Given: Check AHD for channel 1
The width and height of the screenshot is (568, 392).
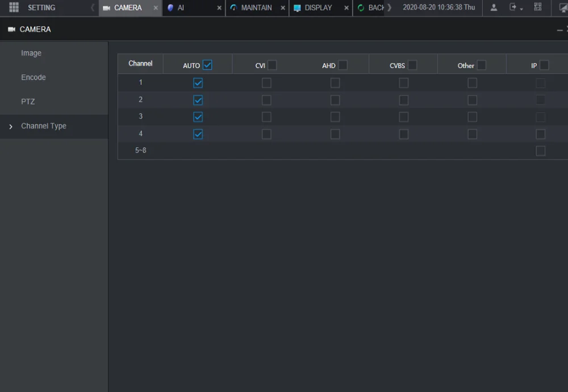Looking at the screenshot, I should click(335, 83).
